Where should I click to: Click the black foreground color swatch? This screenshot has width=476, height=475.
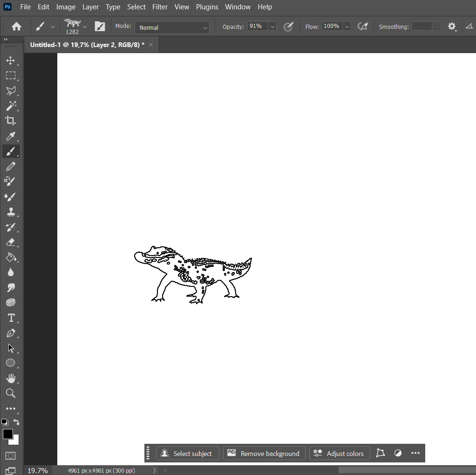coord(7,434)
